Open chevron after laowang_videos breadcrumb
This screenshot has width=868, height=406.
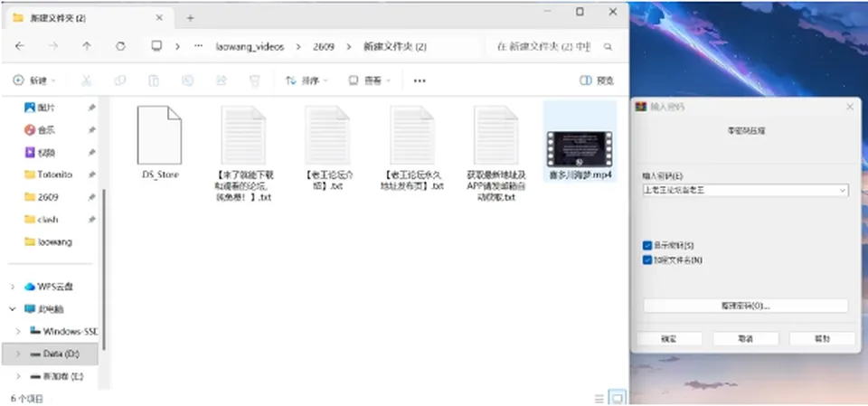[x=298, y=47]
